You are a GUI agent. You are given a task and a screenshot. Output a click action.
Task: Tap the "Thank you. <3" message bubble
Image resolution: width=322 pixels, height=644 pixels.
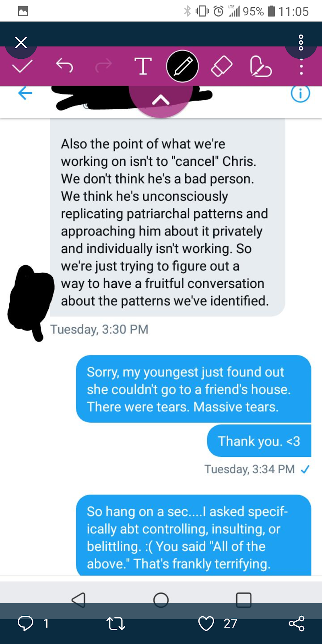coord(259,441)
